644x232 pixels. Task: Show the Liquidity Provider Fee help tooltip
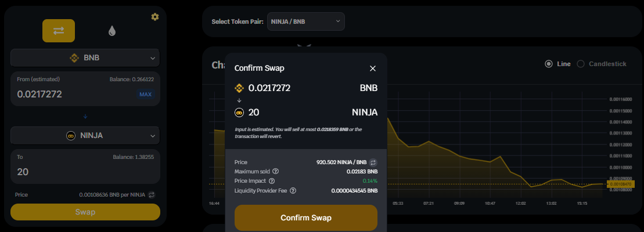coord(293,191)
